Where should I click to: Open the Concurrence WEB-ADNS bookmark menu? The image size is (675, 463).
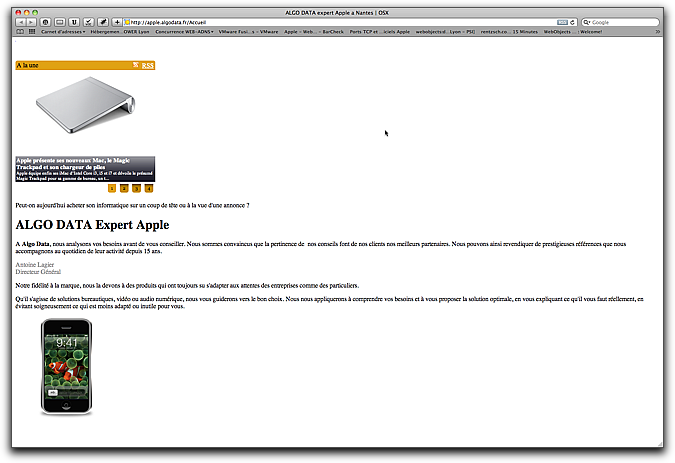[x=184, y=31]
